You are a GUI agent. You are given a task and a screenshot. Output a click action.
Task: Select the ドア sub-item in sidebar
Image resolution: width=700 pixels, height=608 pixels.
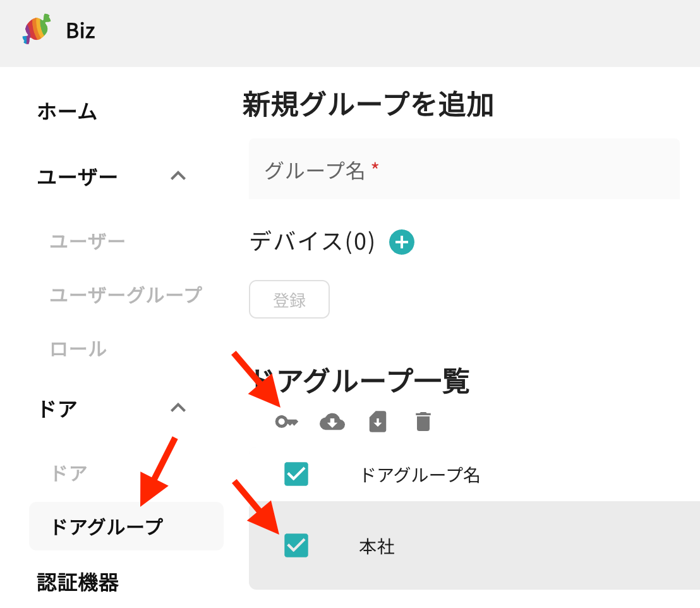pos(69,473)
